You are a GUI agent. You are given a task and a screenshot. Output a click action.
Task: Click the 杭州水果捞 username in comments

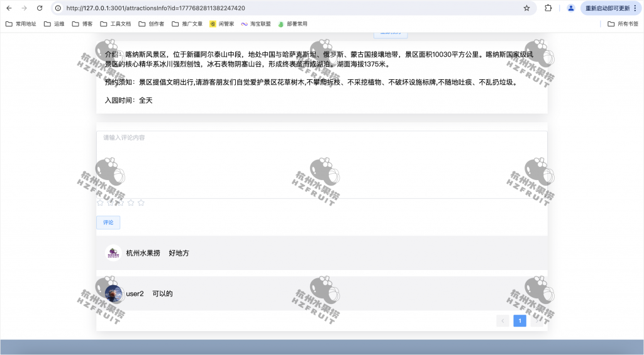[x=143, y=253]
